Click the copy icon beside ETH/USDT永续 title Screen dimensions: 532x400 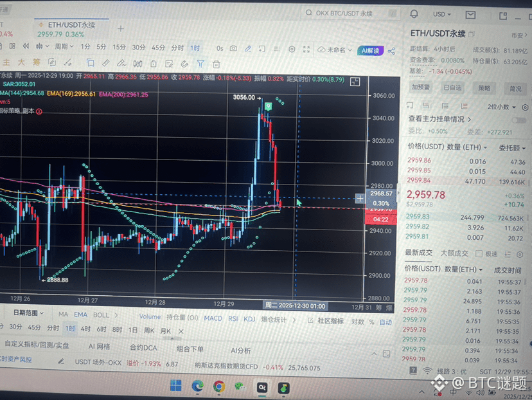tap(471, 34)
